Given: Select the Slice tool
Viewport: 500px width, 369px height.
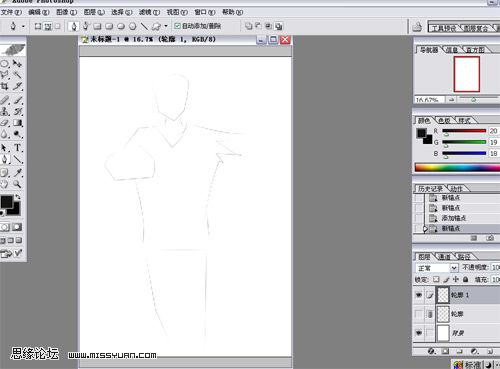Looking at the screenshot, I should pyautogui.click(x=17, y=86).
